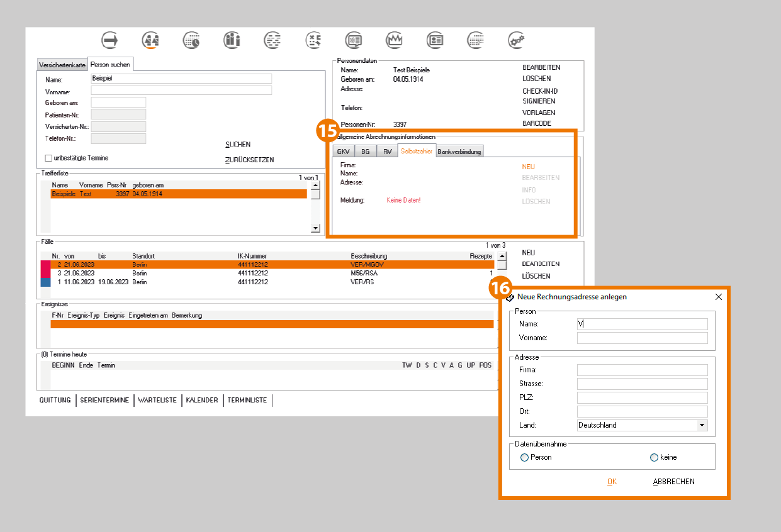Open the calculator symbols icon
The height and width of the screenshot is (532, 781).
point(313,40)
